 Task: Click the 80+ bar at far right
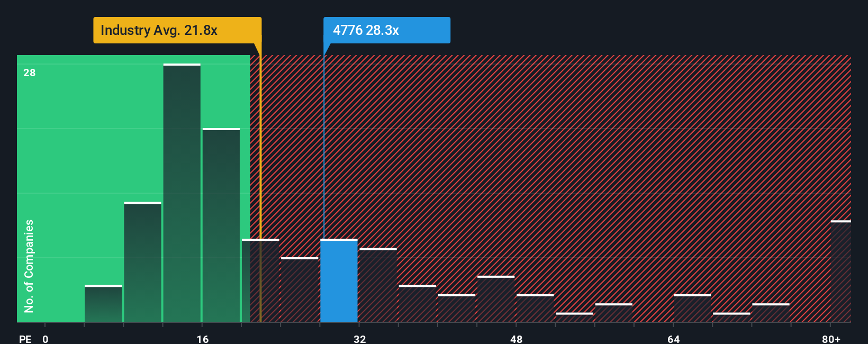coord(841,271)
